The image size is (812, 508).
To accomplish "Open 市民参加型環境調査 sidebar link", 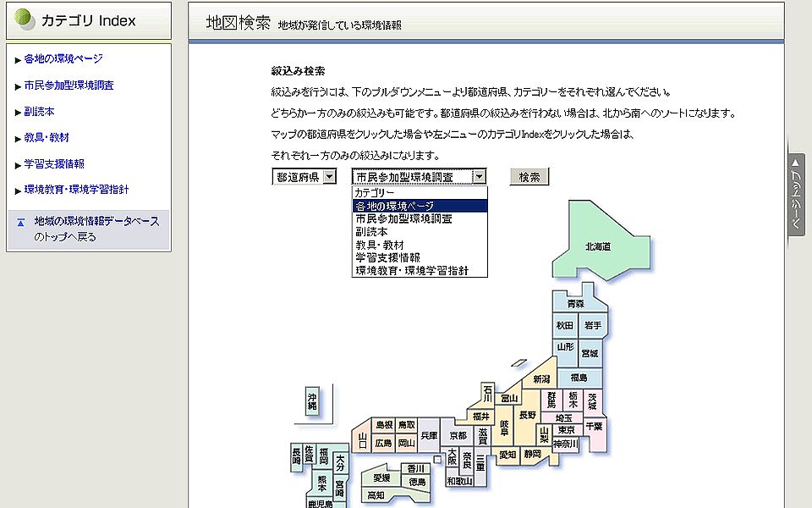I will click(69, 86).
